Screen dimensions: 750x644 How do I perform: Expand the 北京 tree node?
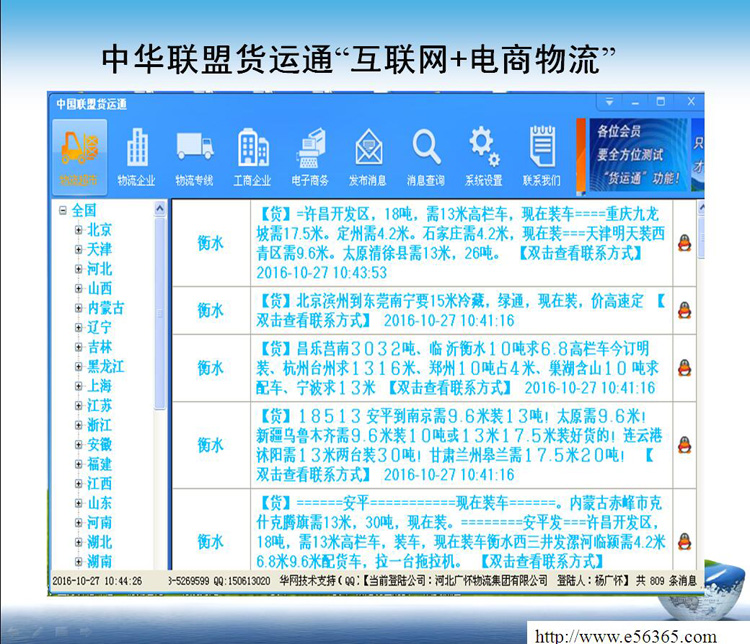point(78,230)
